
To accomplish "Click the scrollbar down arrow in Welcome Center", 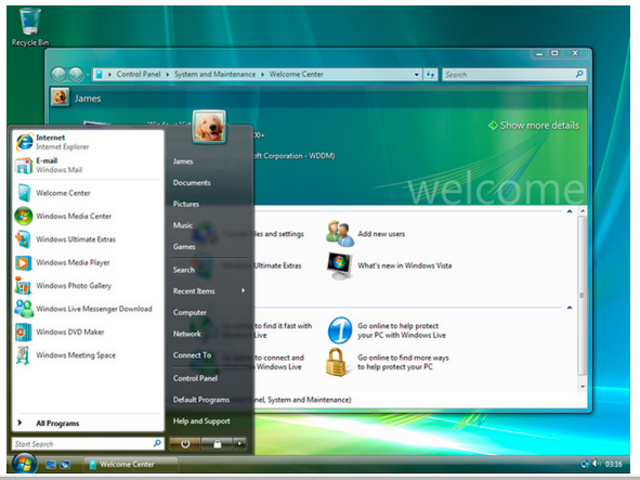I will point(582,386).
